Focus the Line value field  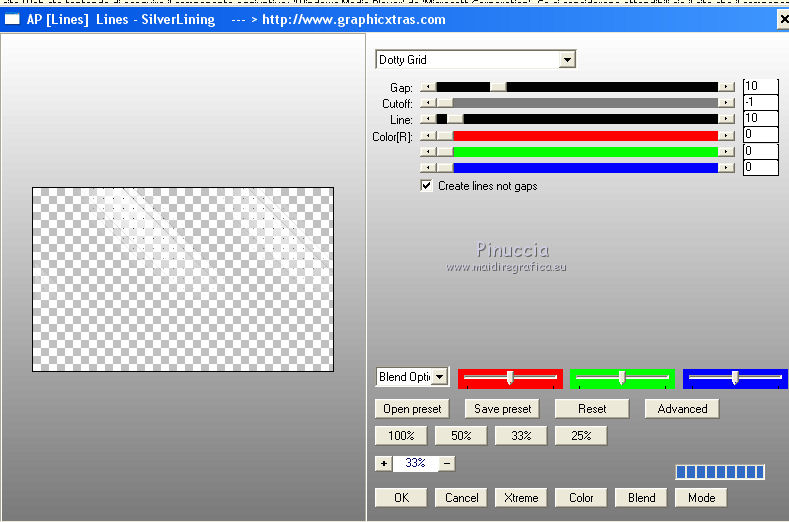(761, 118)
